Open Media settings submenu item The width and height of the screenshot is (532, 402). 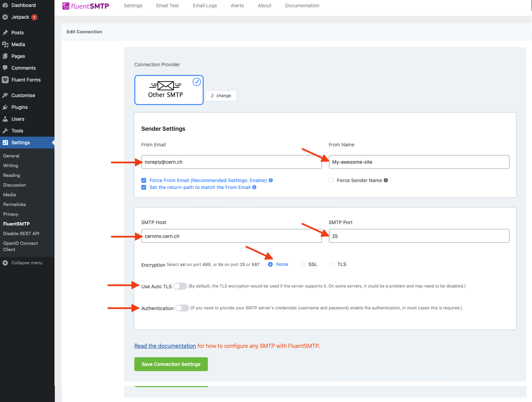9,195
